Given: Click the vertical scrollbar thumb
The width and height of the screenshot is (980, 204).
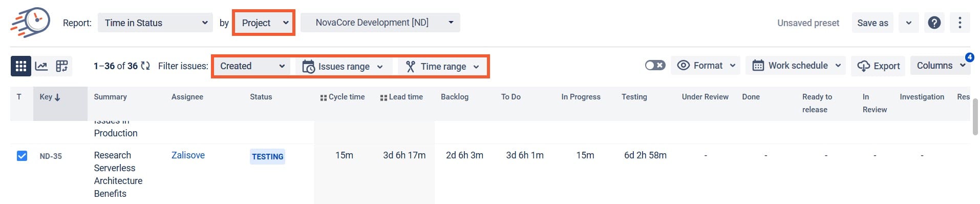Looking at the screenshot, I should (x=975, y=117).
